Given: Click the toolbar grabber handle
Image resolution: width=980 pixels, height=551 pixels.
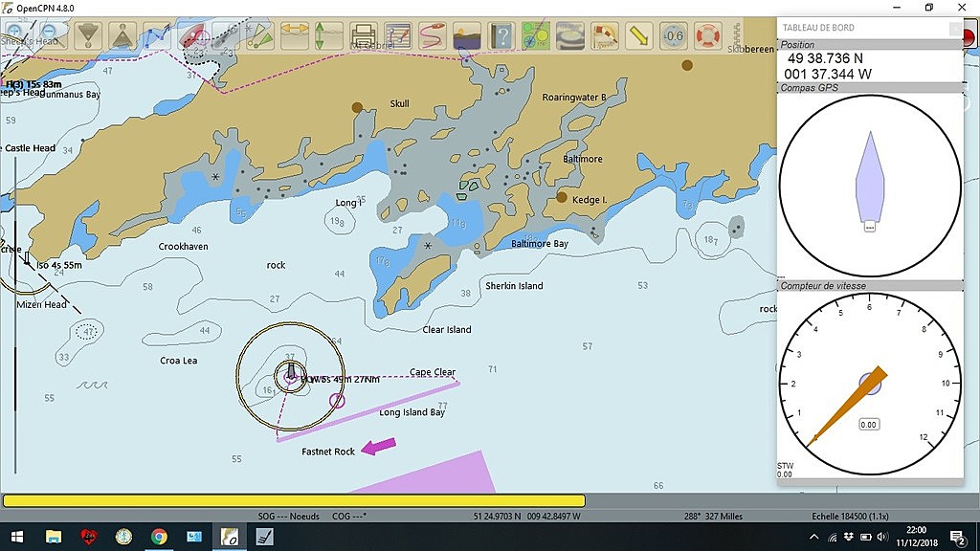Looking at the screenshot, I should pyautogui.click(x=736, y=35).
